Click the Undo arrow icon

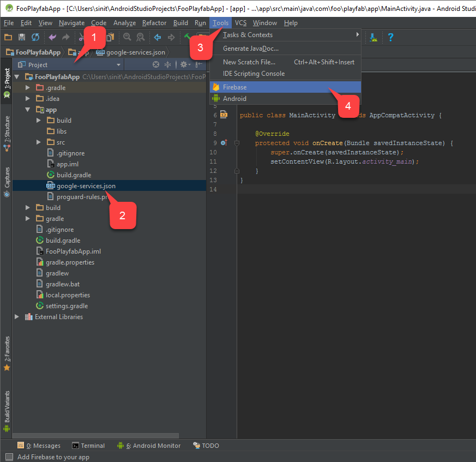[x=52, y=37]
